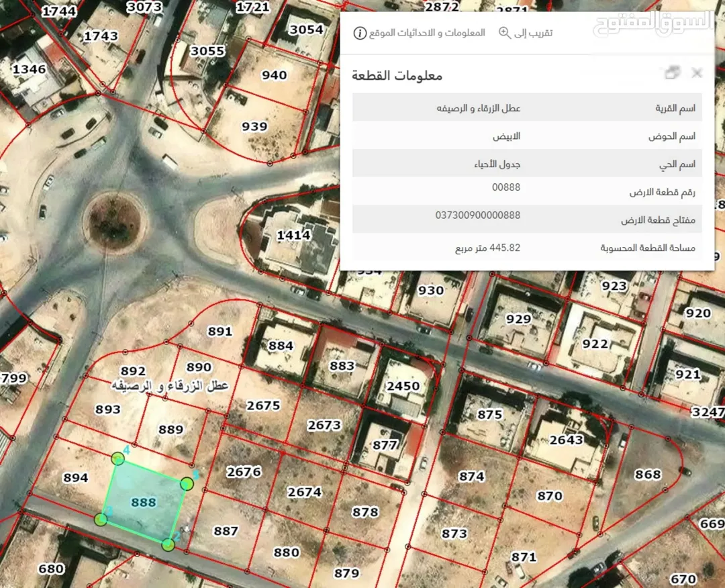Click the green vertex marker at parcel's right corner
Image resolution: width=725 pixels, height=588 pixels.
(187, 484)
